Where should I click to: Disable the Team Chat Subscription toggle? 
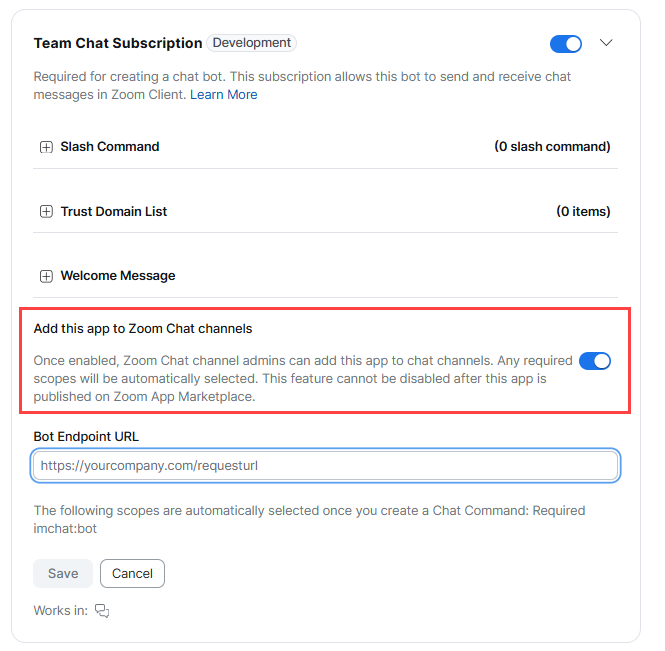pyautogui.click(x=566, y=44)
